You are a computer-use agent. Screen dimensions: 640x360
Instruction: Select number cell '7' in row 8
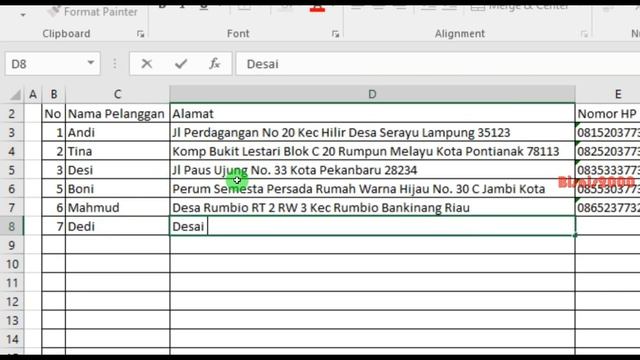53,226
